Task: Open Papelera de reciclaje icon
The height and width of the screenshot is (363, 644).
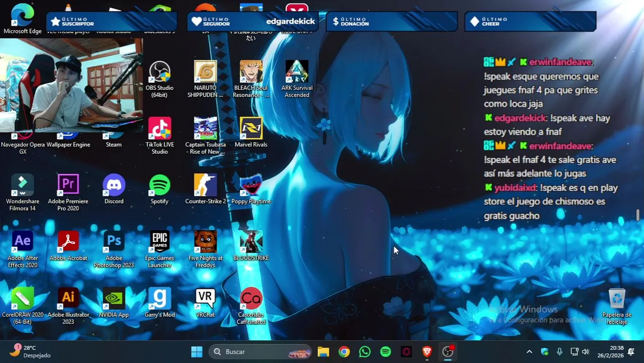Action: point(617,307)
